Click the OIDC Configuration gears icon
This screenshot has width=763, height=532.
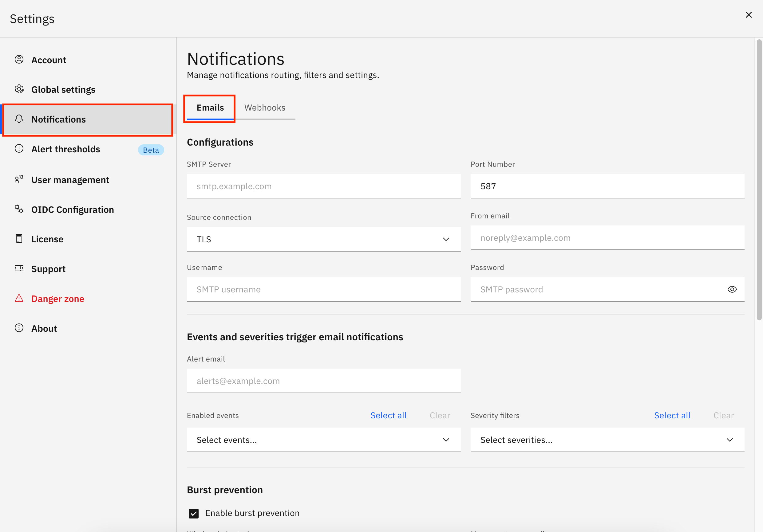point(19,209)
